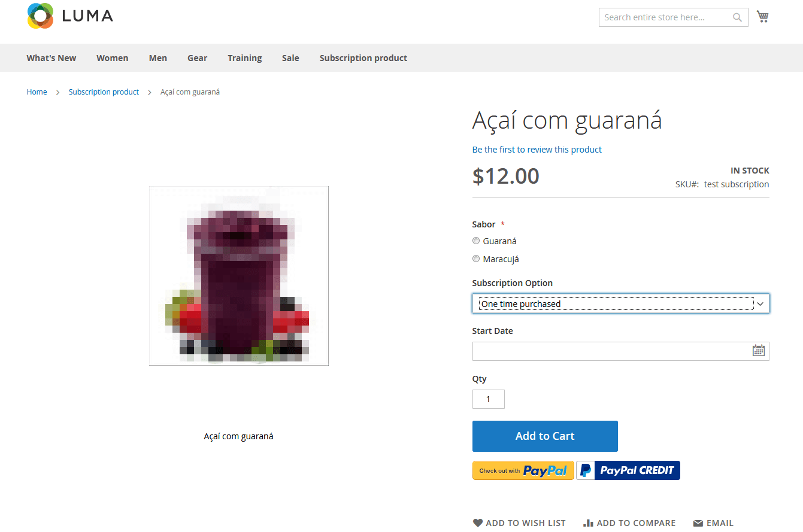Click the Luma logo

pos(70,16)
